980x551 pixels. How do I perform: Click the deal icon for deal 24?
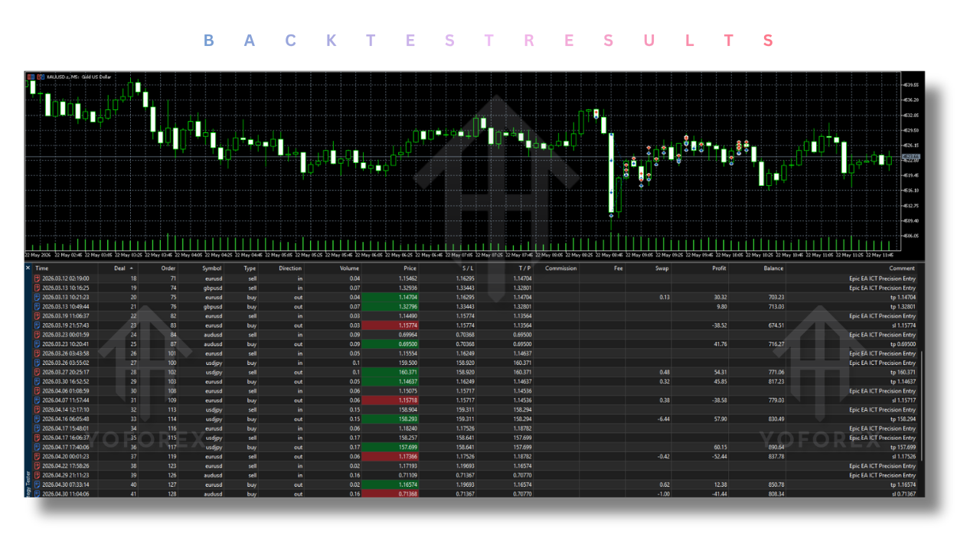[38, 334]
